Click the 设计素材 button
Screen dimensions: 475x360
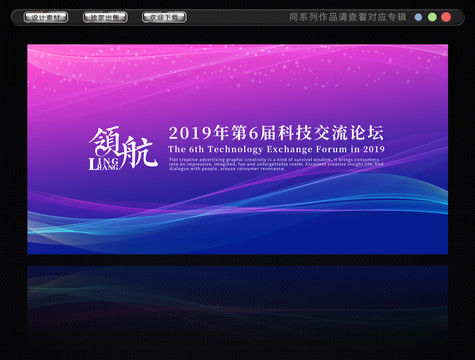coord(46,17)
